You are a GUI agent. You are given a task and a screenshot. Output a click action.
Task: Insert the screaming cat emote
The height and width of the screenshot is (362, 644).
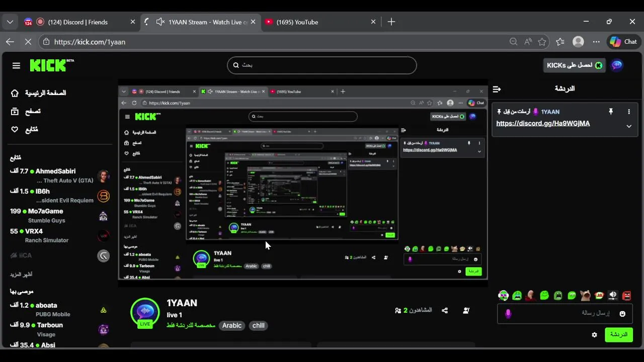point(585,295)
